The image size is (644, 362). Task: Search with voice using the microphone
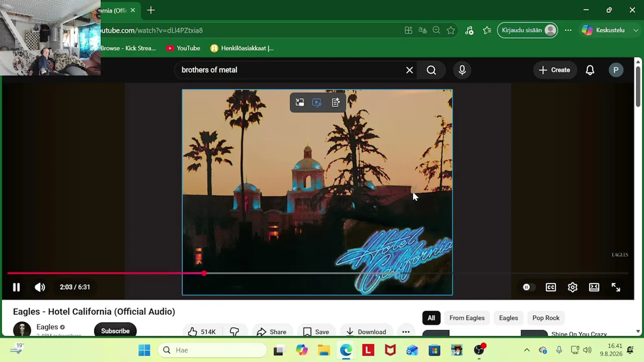(462, 70)
